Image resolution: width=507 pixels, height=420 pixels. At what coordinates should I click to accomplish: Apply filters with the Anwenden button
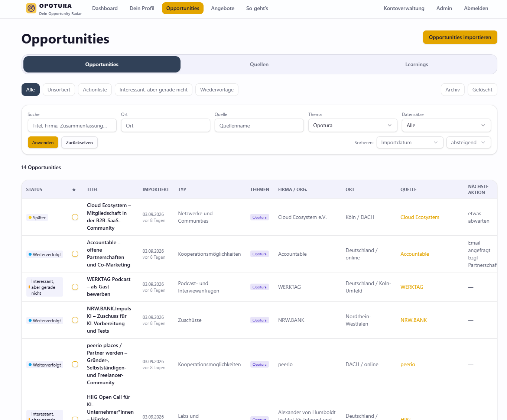43,142
